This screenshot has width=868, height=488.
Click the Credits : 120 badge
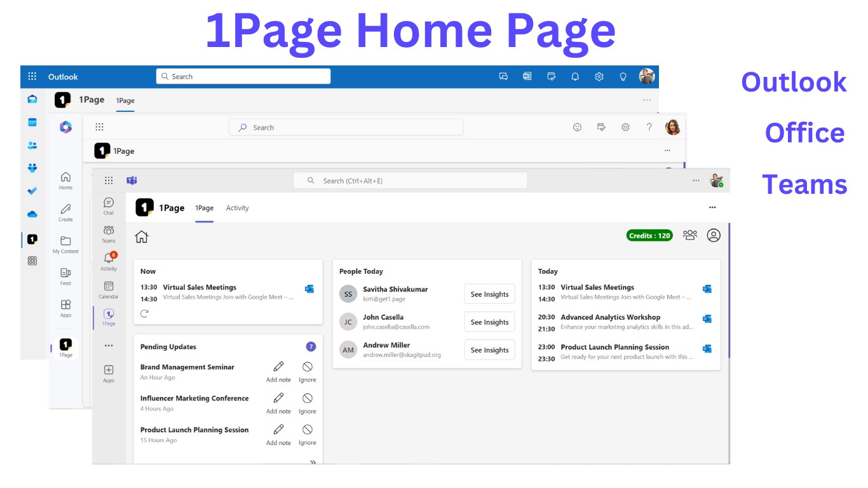coord(649,236)
